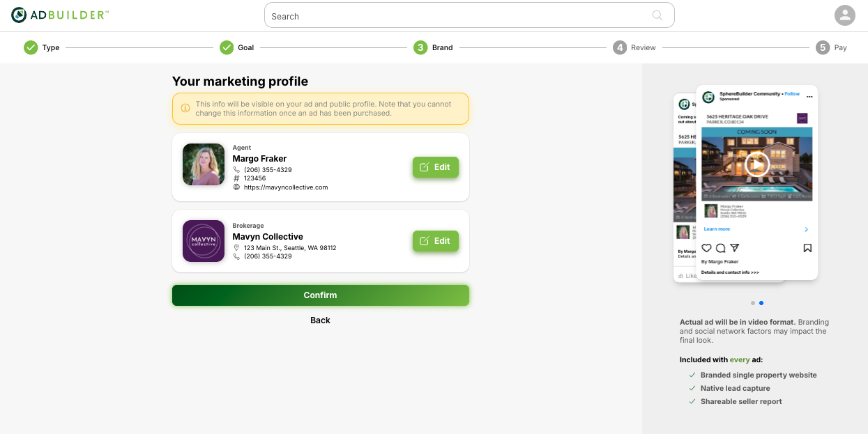Screen dimensions: 868x434
Task: Edit the Mavyn Collective brokerage
Action: 436,241
